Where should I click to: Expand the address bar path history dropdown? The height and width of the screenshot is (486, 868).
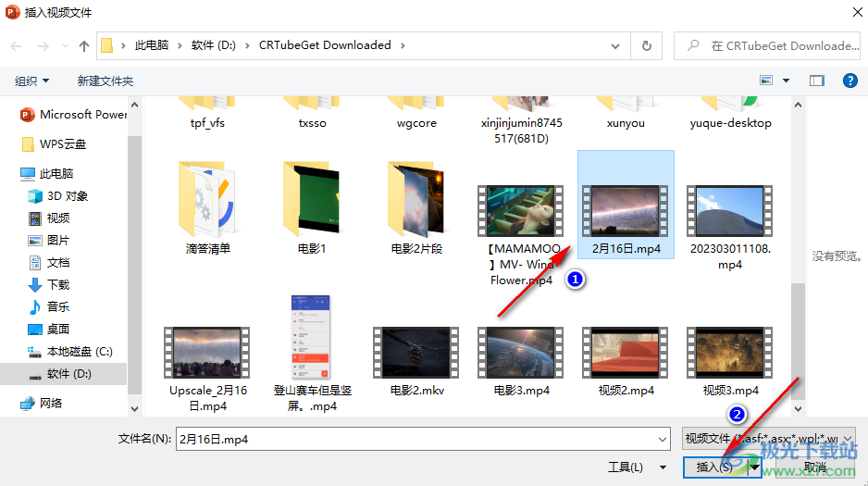pos(616,45)
